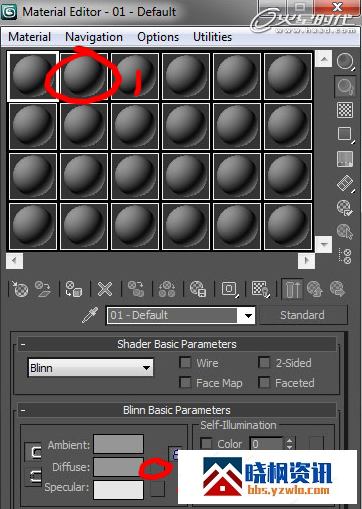Open the Material Editor Options icon

click(x=345, y=208)
